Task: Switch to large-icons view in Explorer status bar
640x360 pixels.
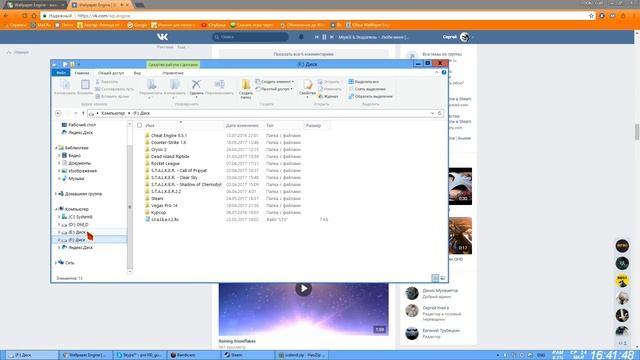Action: click(443, 278)
